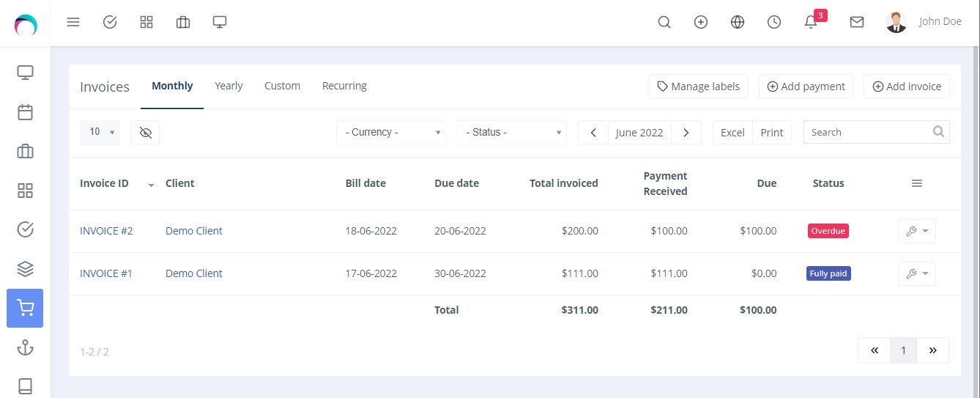This screenshot has width=980, height=398.
Task: Open the time clock icon
Action: tap(774, 22)
